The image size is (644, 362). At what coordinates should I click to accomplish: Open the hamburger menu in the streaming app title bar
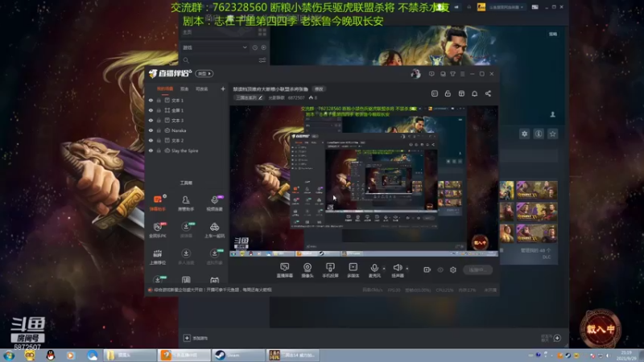pyautogui.click(x=462, y=74)
